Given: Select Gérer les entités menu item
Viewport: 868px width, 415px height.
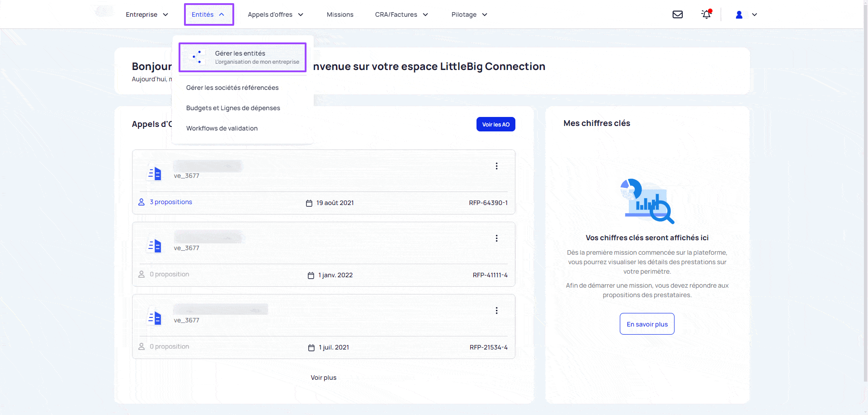Looking at the screenshot, I should [x=242, y=57].
